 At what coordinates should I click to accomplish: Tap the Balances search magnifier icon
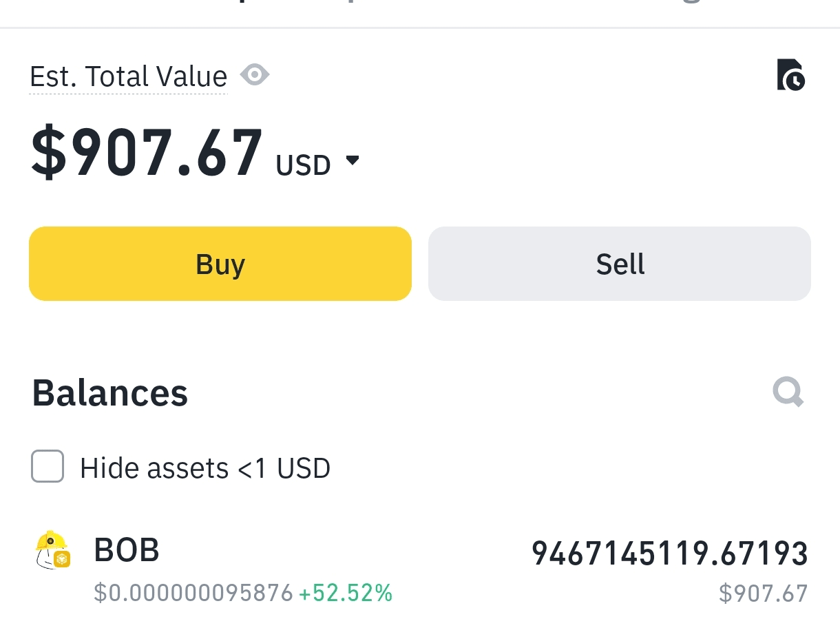(788, 392)
